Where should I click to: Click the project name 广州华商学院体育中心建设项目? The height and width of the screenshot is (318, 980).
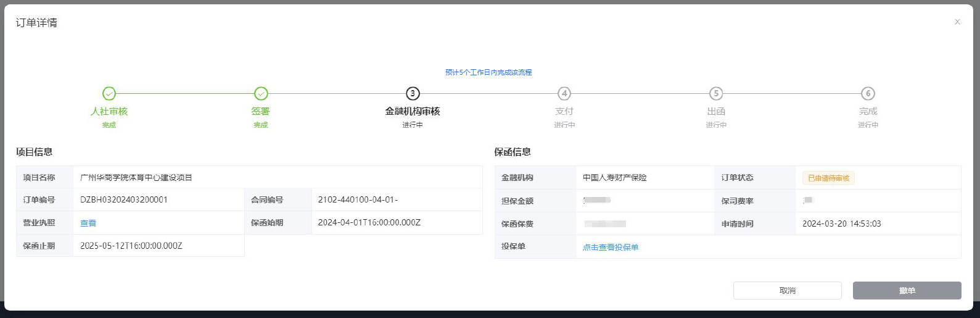click(136, 178)
